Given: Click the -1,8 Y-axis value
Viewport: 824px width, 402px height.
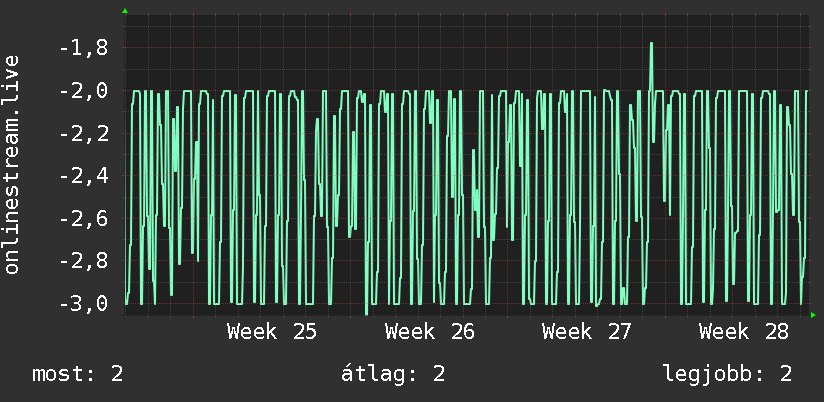Looking at the screenshot, I should (x=84, y=49).
